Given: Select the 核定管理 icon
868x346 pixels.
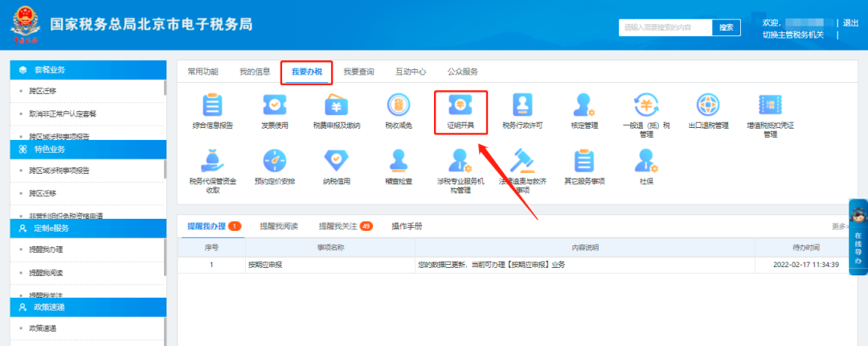Looking at the screenshot, I should tap(584, 105).
